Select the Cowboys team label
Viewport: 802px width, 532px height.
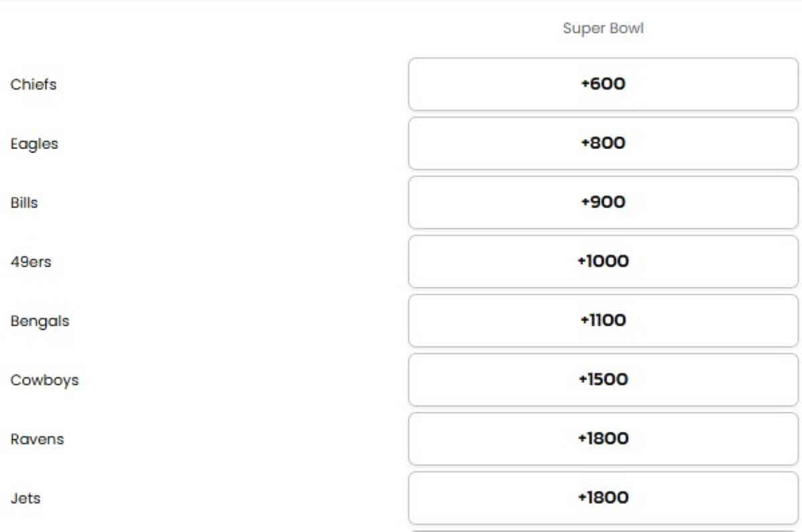click(44, 381)
